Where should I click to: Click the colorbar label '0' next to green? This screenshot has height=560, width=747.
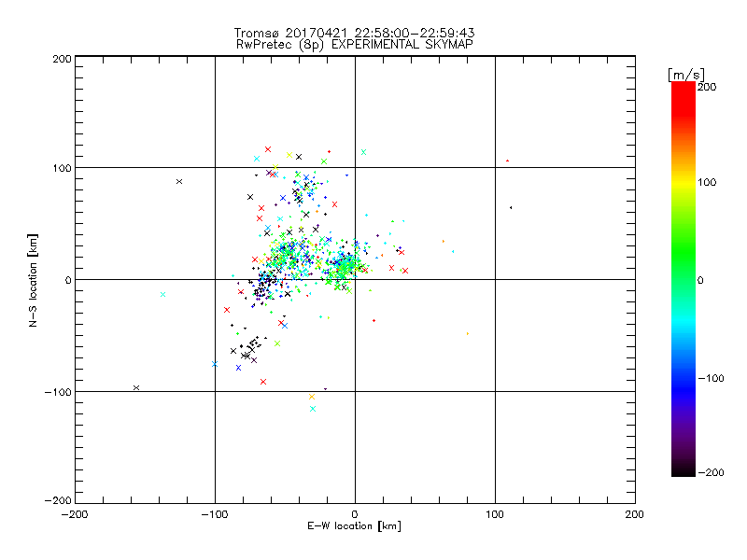pos(700,281)
